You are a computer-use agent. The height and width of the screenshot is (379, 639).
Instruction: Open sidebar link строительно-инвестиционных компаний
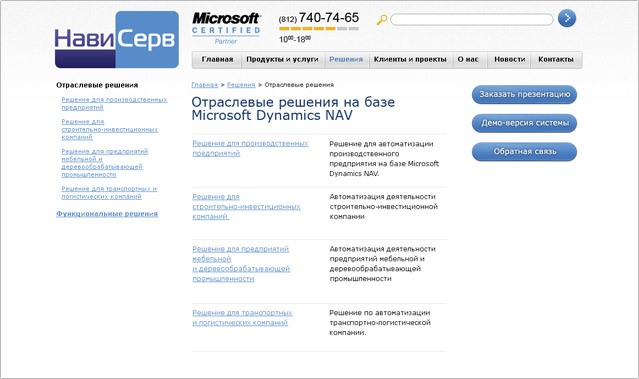point(110,130)
